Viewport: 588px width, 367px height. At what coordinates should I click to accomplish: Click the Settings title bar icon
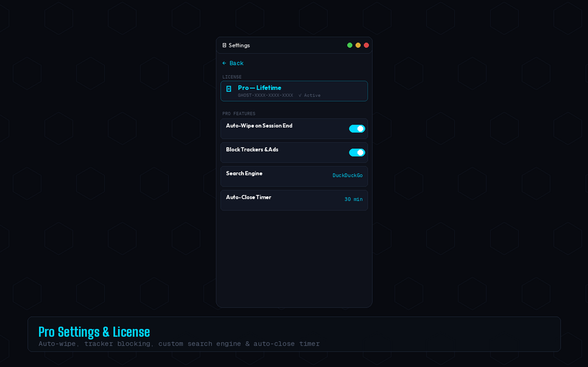224,46
